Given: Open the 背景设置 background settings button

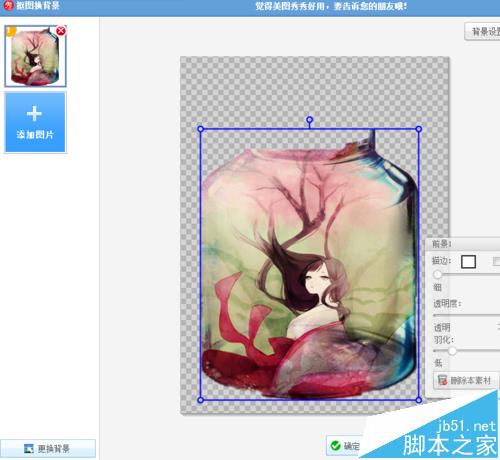Looking at the screenshot, I should 482,32.
